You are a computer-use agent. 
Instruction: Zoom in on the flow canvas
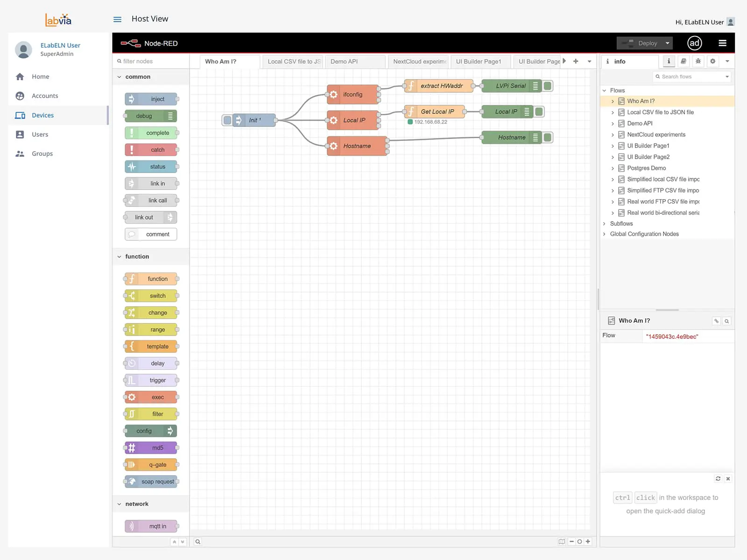tap(587, 541)
